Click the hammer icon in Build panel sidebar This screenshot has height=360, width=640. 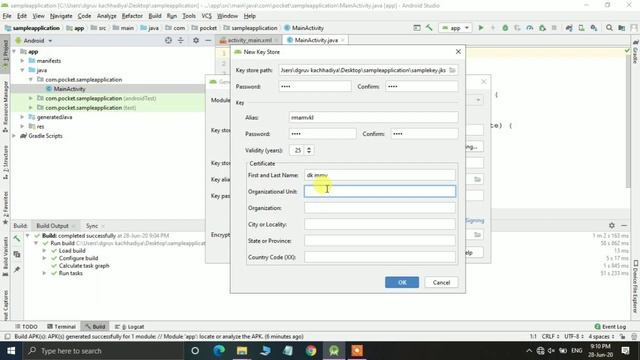(x=17, y=239)
